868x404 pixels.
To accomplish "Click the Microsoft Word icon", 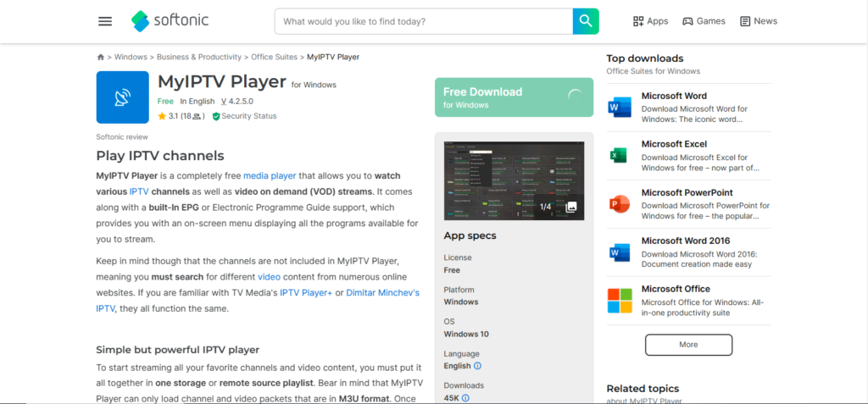I will pos(620,107).
